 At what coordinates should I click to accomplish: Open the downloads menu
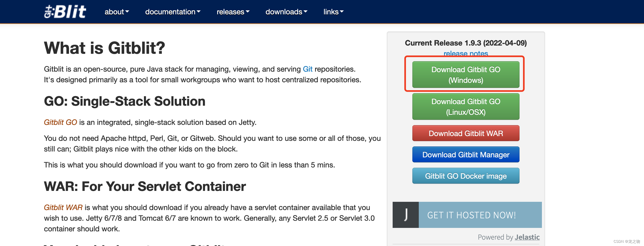[x=286, y=12]
